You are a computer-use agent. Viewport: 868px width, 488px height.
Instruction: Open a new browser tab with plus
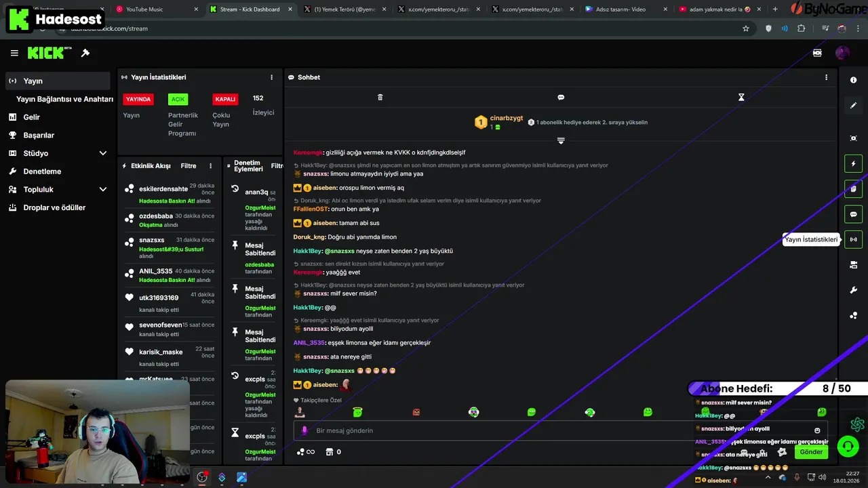[x=775, y=9]
